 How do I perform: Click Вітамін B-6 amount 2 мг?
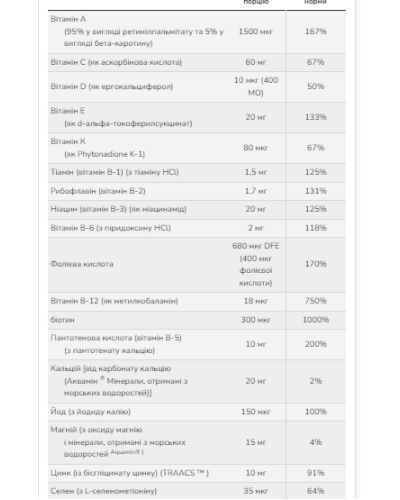(256, 228)
